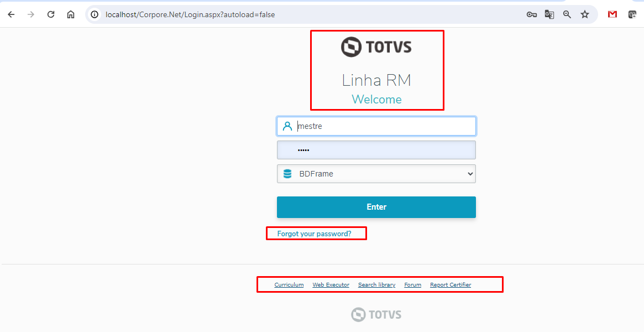The height and width of the screenshot is (332, 644).
Task: Click the Welcome text
Action: pyautogui.click(x=376, y=100)
